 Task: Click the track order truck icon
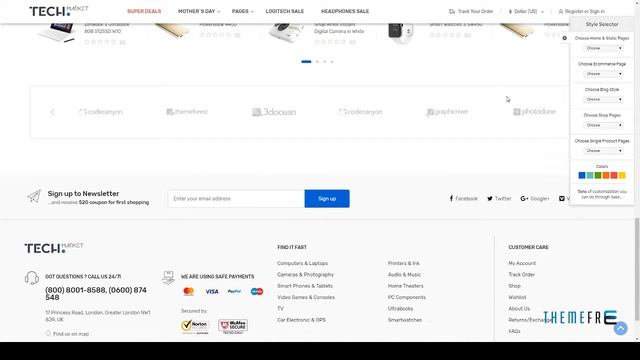pyautogui.click(x=452, y=11)
